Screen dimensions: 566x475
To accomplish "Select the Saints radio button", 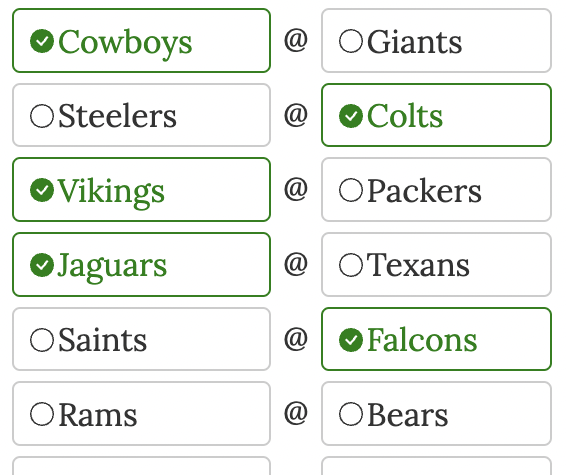I will [42, 340].
